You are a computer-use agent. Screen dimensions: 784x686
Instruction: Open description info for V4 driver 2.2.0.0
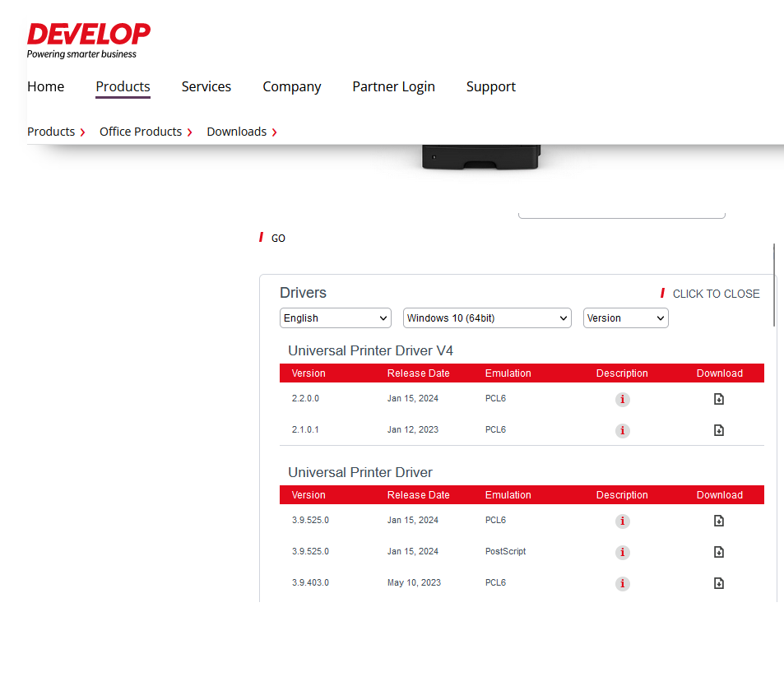[622, 400]
